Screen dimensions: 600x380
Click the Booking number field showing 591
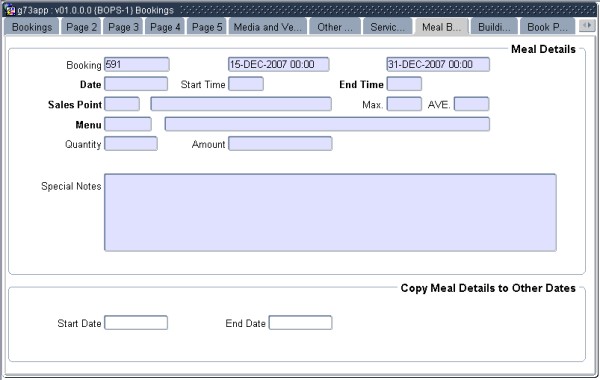137,64
